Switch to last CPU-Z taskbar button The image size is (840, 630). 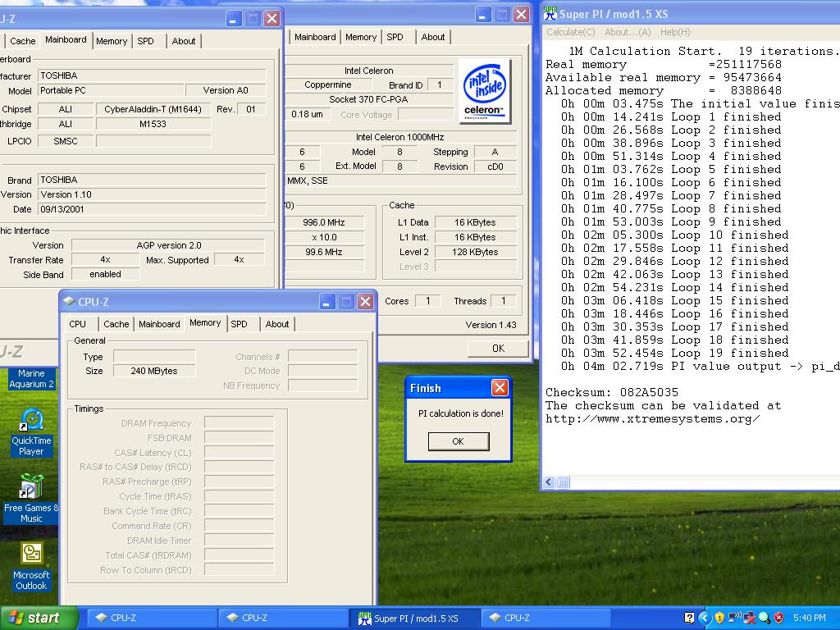(x=546, y=618)
